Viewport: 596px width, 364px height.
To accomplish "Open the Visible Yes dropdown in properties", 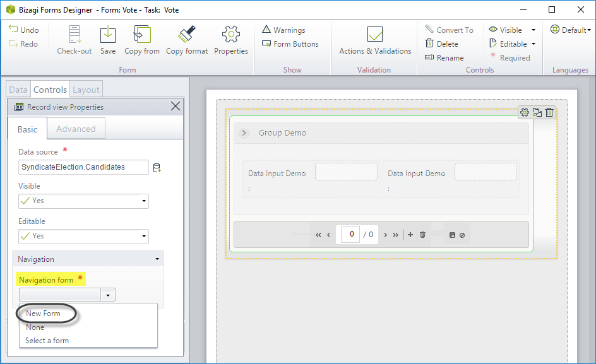I will pos(83,201).
